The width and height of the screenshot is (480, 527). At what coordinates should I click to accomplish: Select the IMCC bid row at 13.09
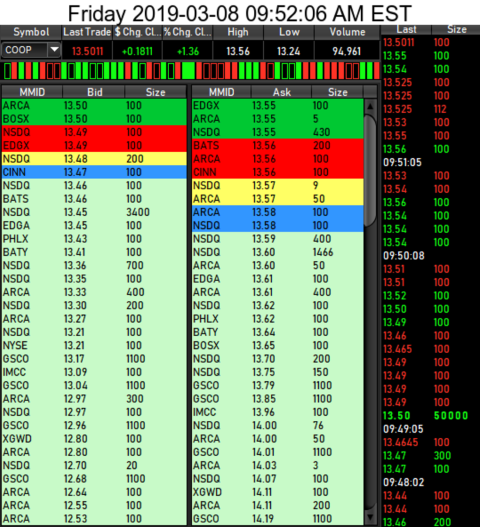click(94, 372)
